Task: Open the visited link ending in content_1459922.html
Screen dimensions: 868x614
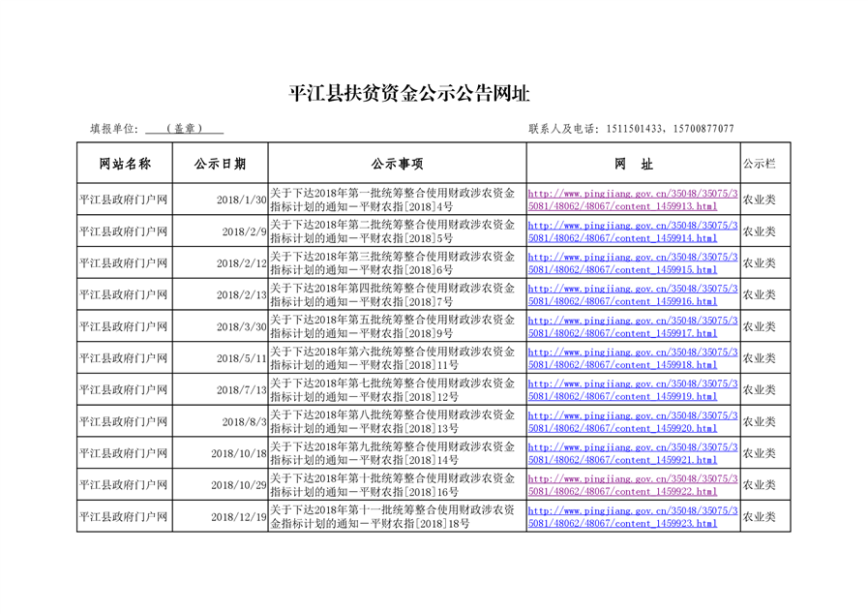Action: pyautogui.click(x=633, y=485)
